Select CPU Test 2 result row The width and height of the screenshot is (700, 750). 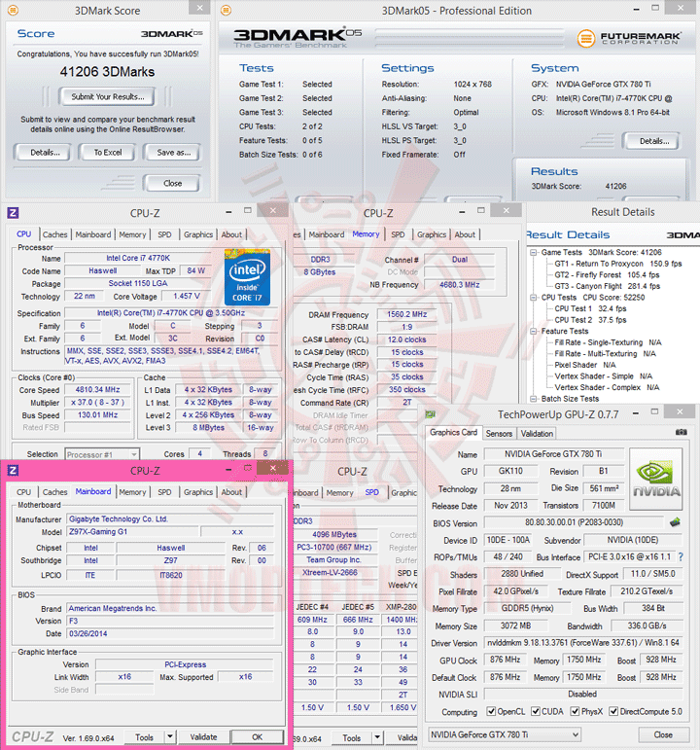pyautogui.click(x=590, y=320)
